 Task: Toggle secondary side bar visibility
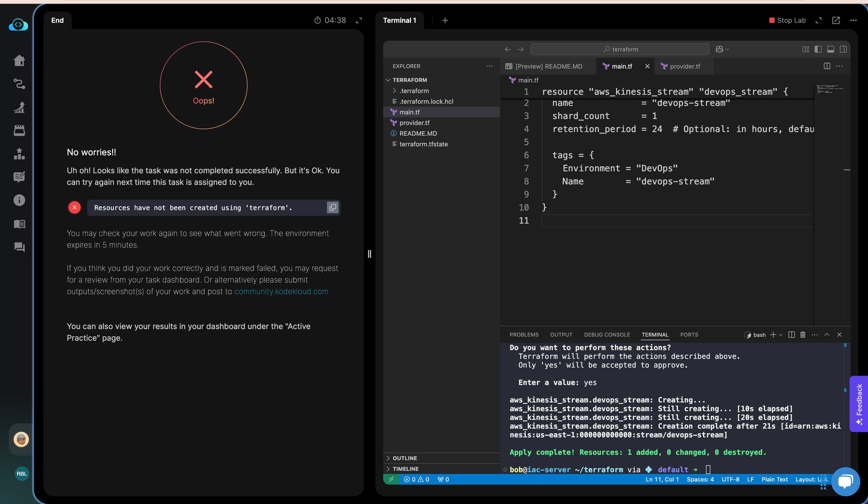pyautogui.click(x=843, y=49)
